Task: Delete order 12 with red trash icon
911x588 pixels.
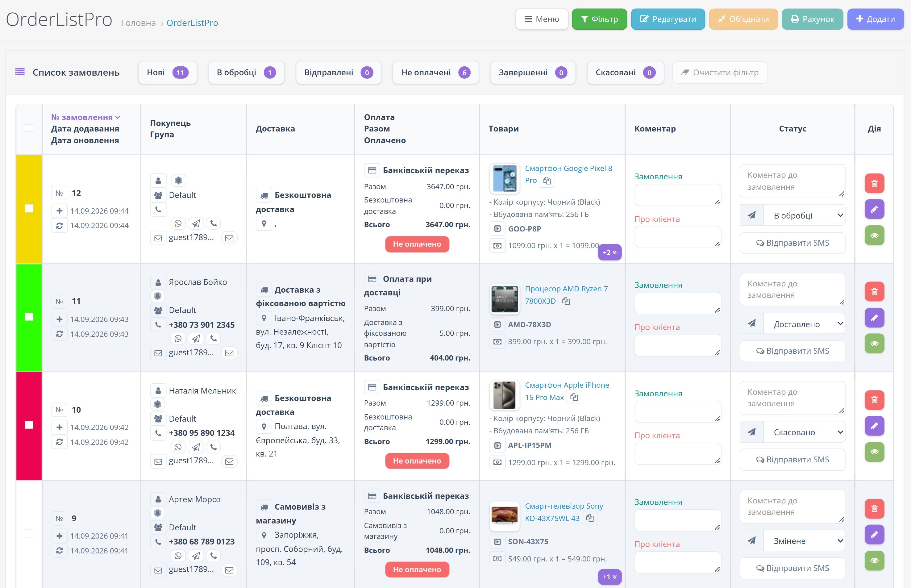Action: [x=874, y=183]
